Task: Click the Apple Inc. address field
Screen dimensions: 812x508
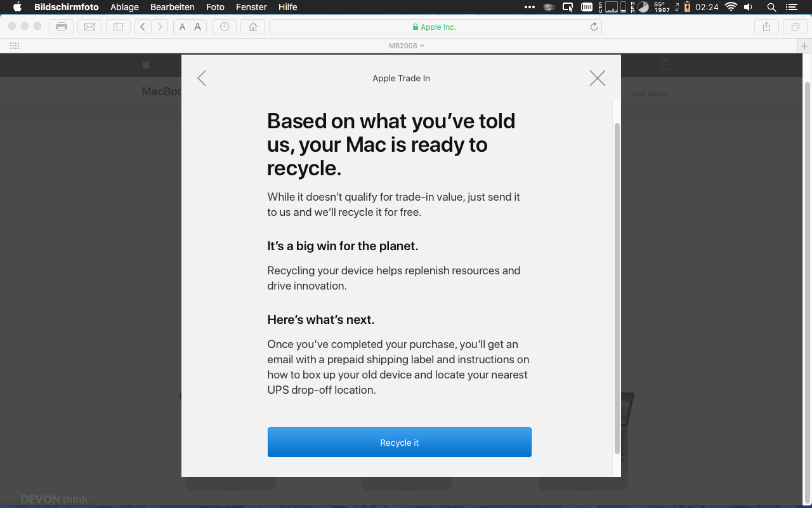Action: click(435, 27)
